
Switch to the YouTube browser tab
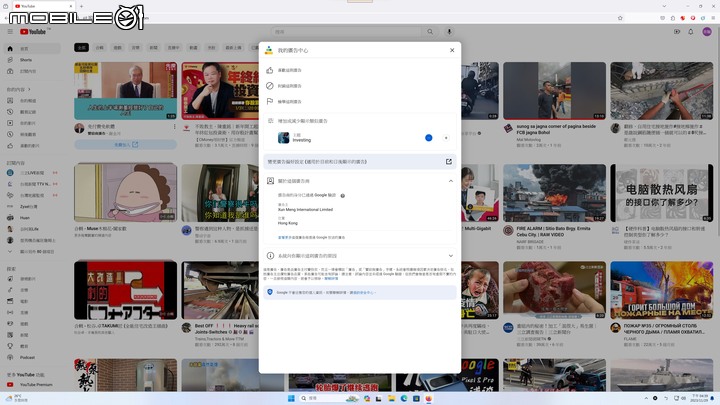[43, 6]
